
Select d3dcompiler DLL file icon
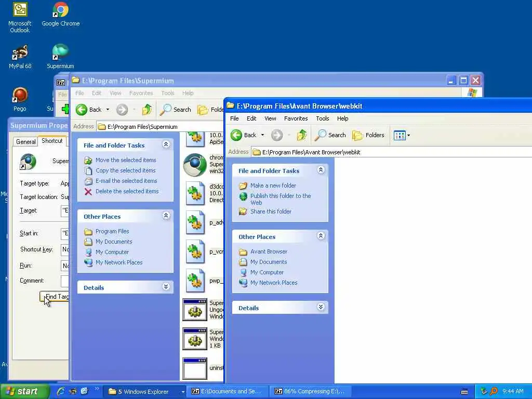point(195,194)
